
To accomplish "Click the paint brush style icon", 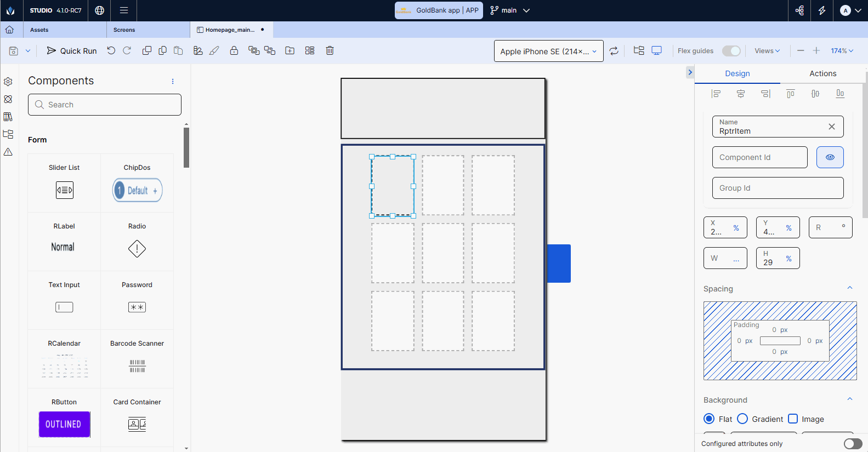I will point(214,50).
